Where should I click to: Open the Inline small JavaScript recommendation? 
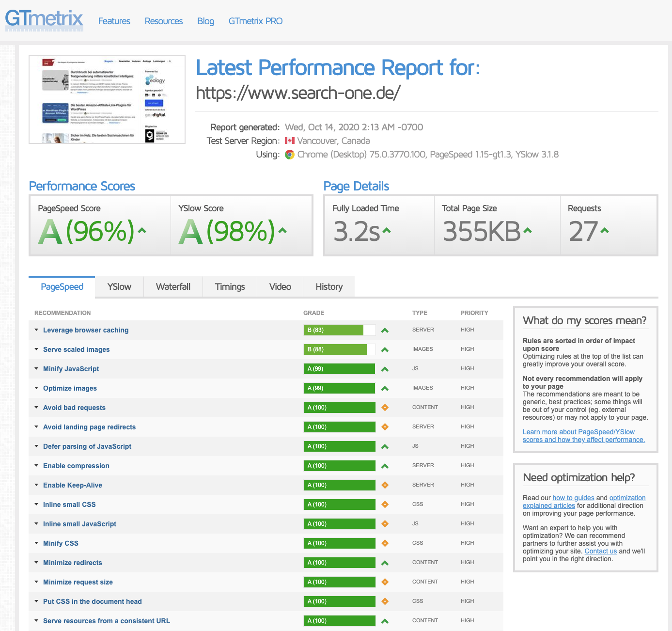coord(79,524)
